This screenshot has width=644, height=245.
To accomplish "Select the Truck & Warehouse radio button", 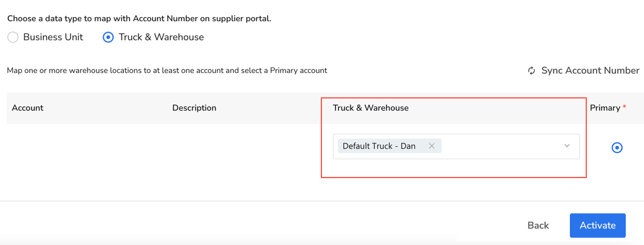I will pos(108,37).
